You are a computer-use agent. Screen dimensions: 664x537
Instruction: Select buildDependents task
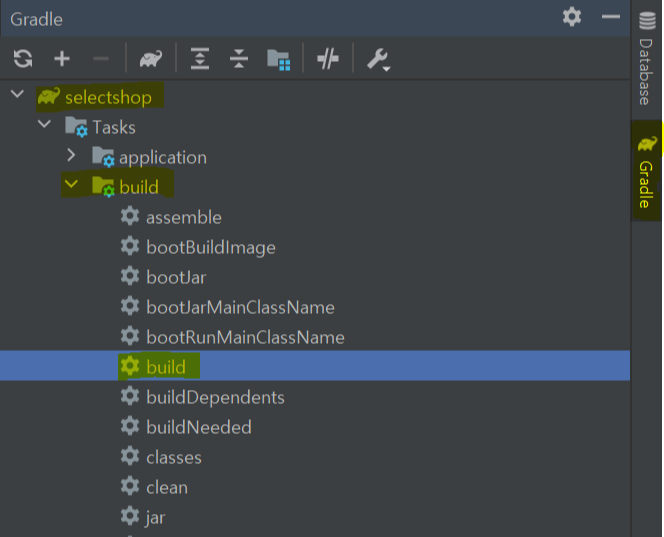315,397
